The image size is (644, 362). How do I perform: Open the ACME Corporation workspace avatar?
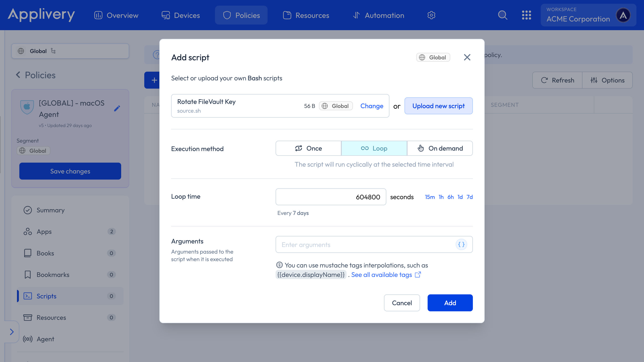tap(623, 15)
